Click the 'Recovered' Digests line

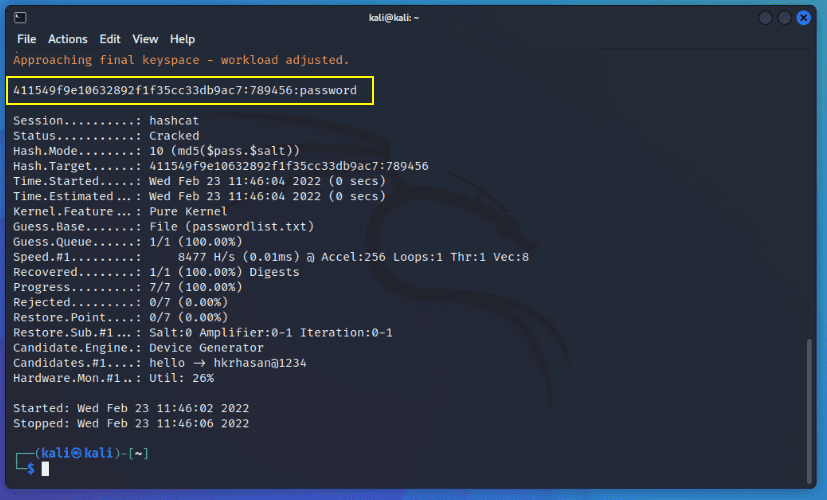coord(156,272)
